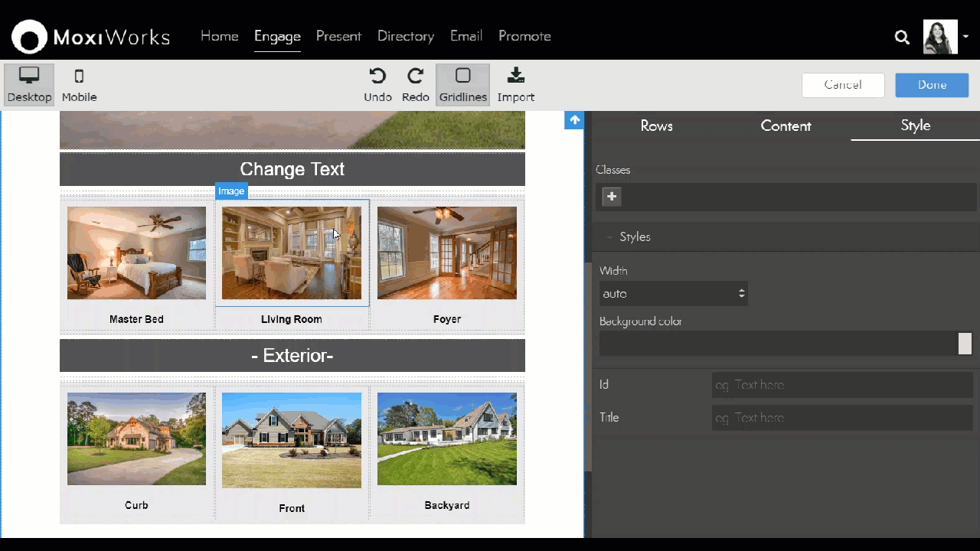Click the Import download icon
The width and height of the screenshot is (980, 551).
515,76
